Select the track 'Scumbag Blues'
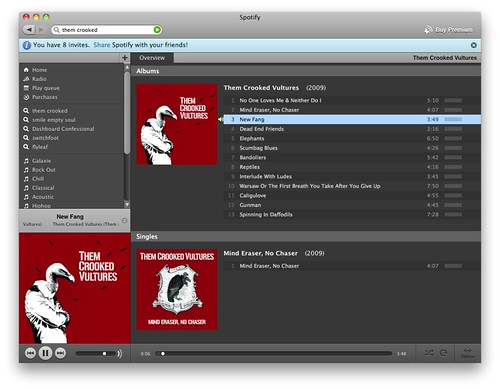500x389 pixels. tap(352, 148)
